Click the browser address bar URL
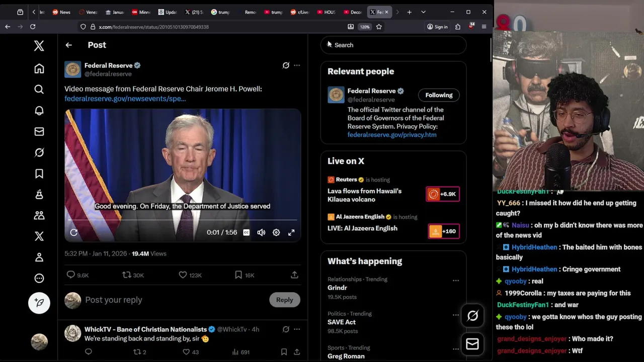Image resolution: width=644 pixels, height=362 pixels. point(153,27)
